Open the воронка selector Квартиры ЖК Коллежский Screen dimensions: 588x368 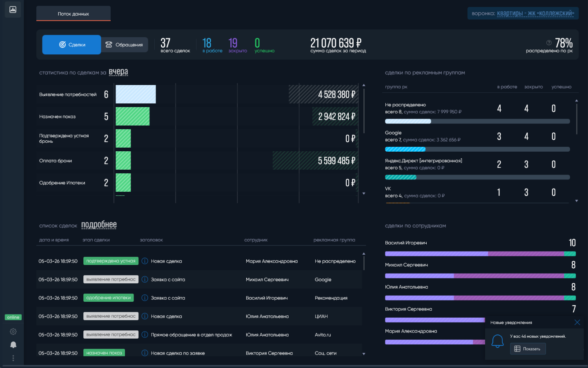[535, 13]
